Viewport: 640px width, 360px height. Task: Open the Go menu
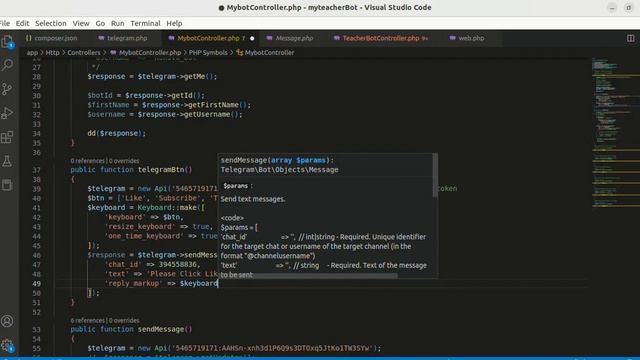tap(100, 23)
